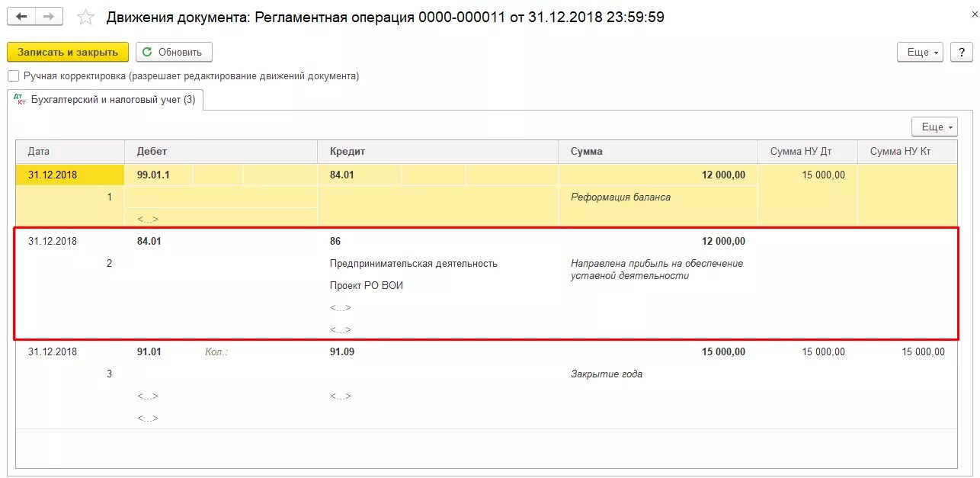Refresh movements with Обновить button
980x478 pixels.
(x=174, y=52)
